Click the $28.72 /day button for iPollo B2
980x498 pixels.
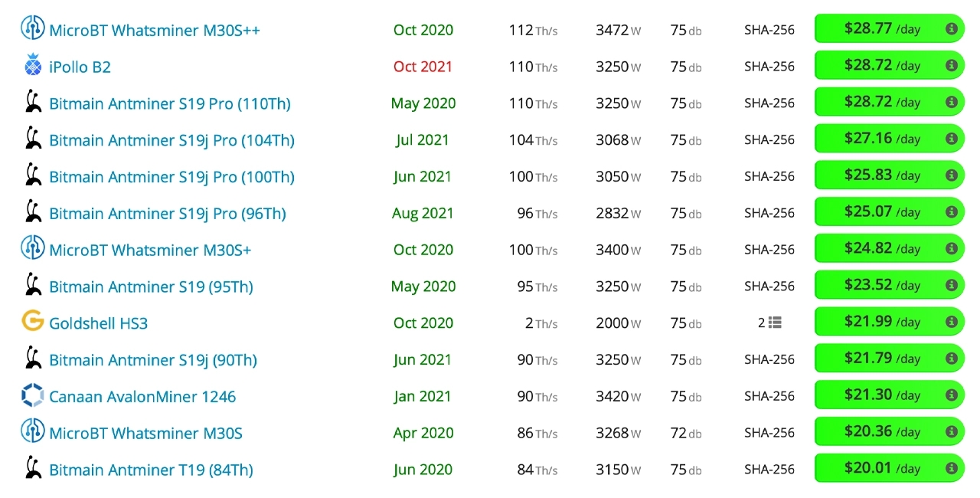(x=890, y=65)
